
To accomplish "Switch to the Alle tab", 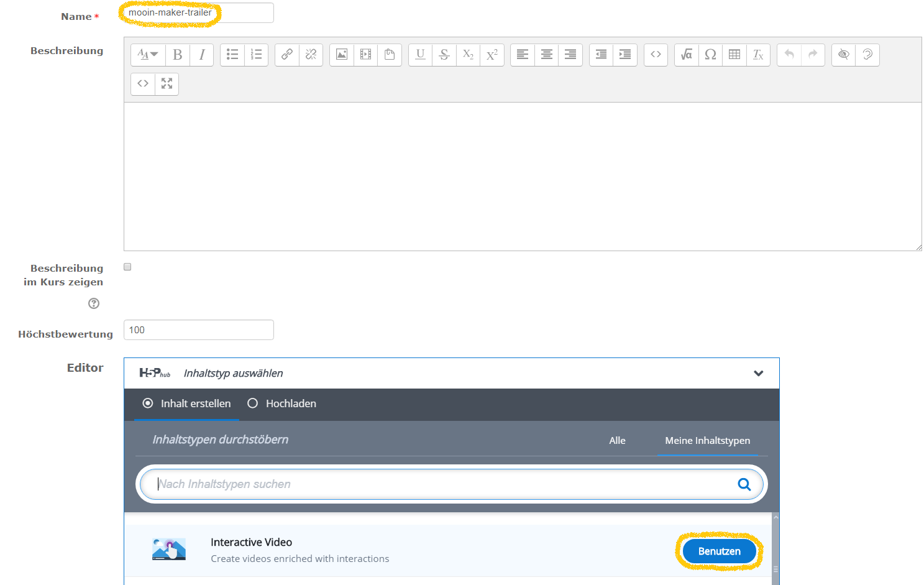I will pos(617,440).
